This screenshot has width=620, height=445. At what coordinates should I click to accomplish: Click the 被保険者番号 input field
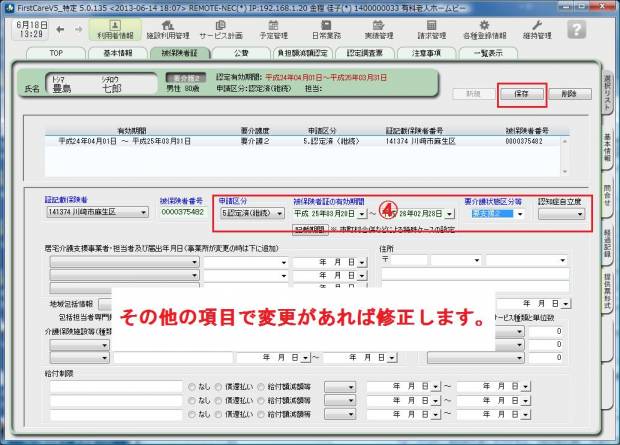pos(183,212)
